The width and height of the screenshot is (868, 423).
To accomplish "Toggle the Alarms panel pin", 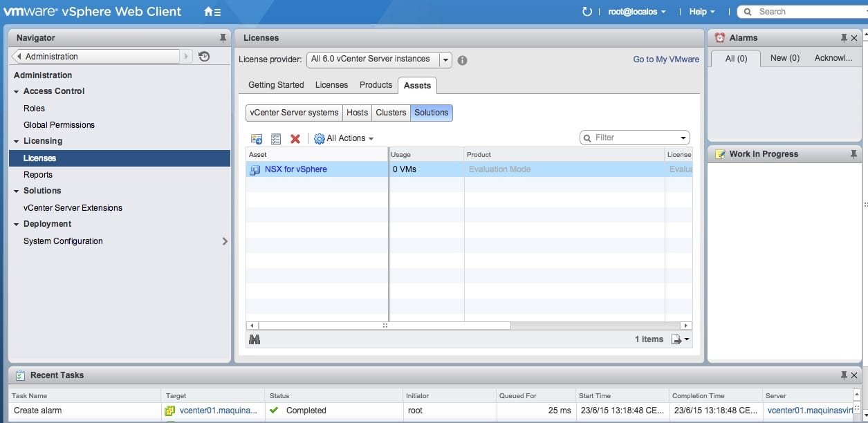I will [843, 38].
